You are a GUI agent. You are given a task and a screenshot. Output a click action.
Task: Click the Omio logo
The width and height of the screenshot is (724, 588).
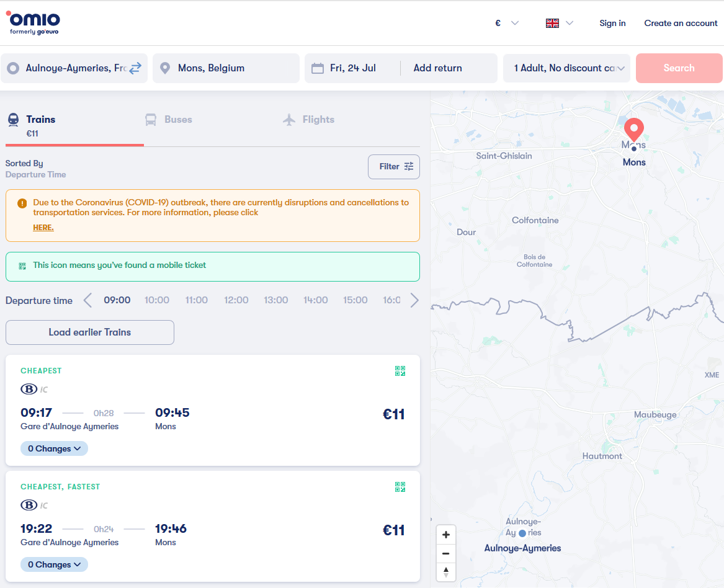pos(33,22)
